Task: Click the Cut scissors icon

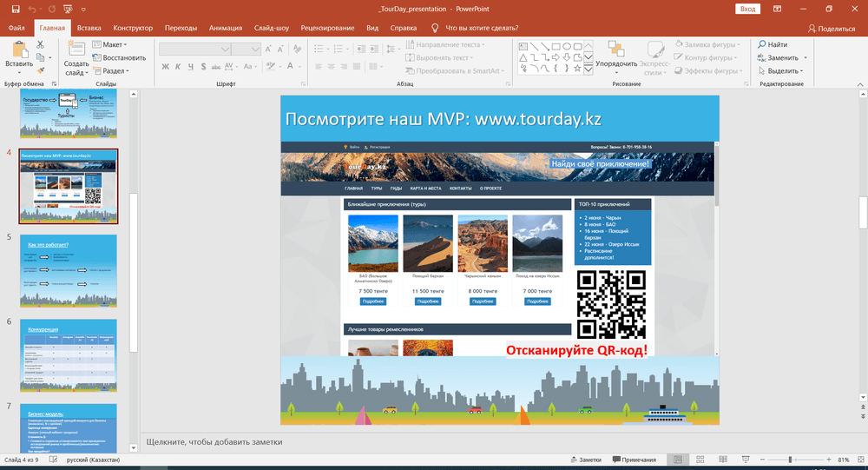Action: [40, 44]
